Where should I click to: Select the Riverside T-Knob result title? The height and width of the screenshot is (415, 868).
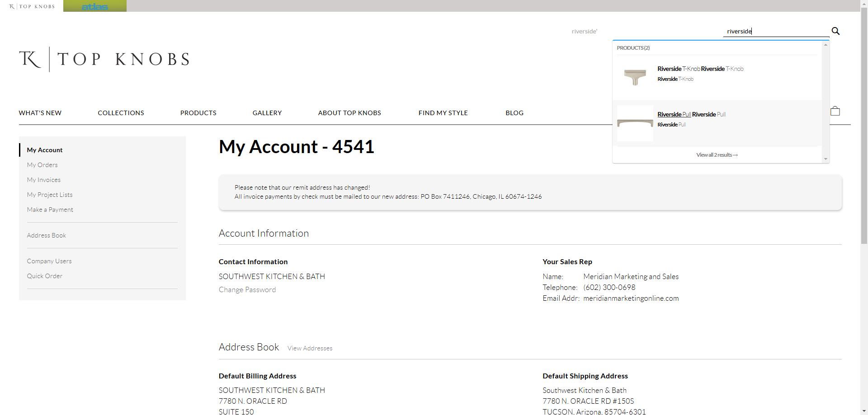(x=700, y=69)
